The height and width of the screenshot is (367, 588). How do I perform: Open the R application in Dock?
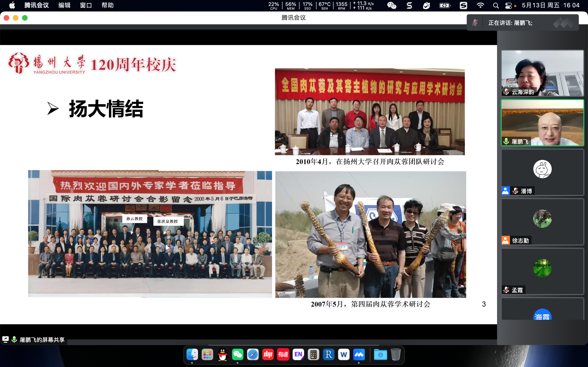328,355
